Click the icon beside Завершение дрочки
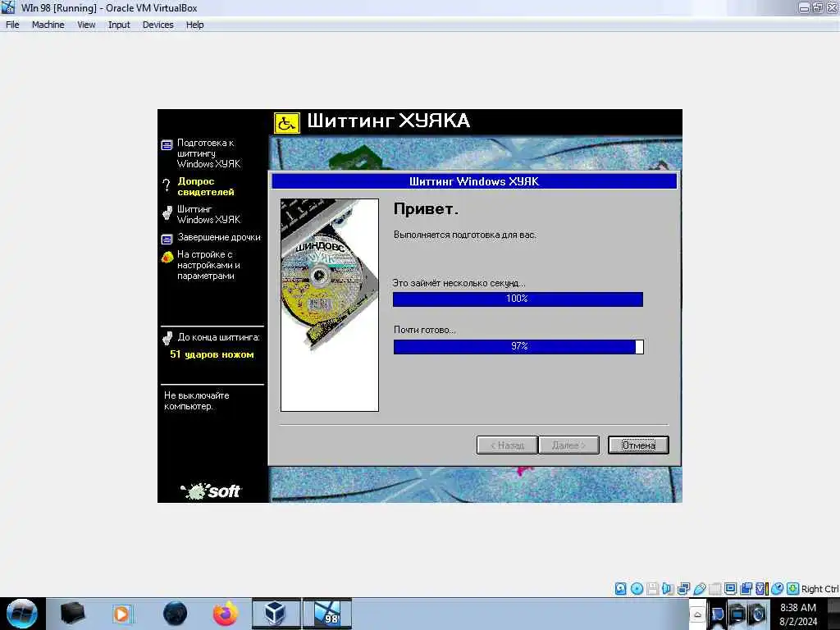840x630 pixels. pyautogui.click(x=167, y=239)
